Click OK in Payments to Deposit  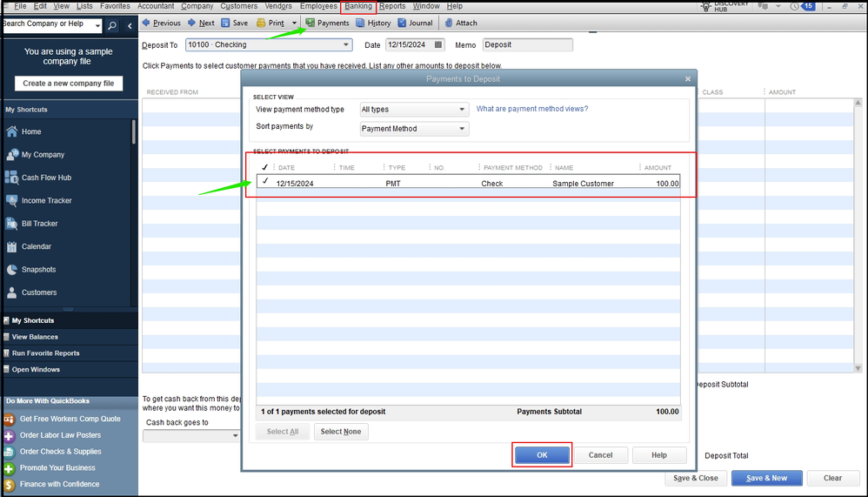point(541,455)
